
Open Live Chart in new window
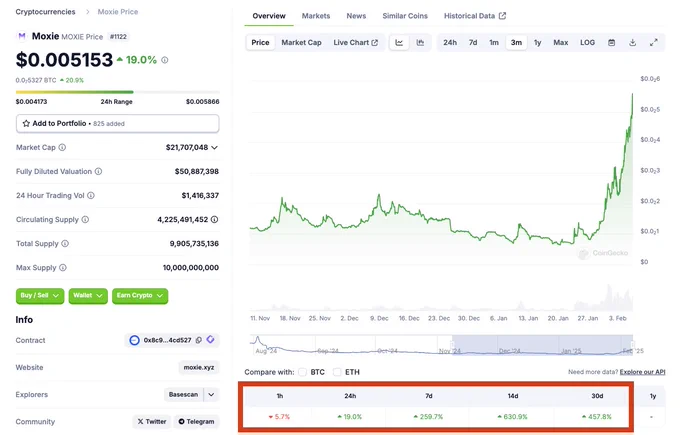pyautogui.click(x=356, y=43)
